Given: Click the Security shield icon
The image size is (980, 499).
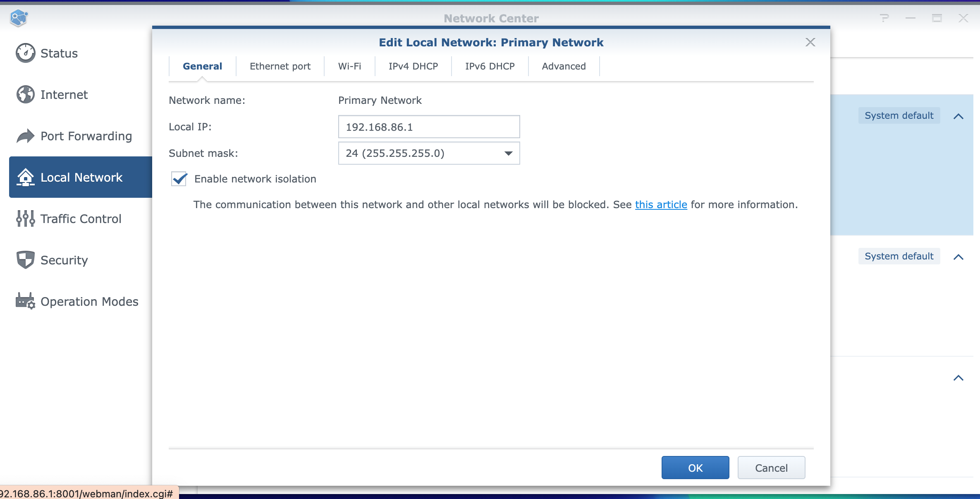Looking at the screenshot, I should (26, 260).
